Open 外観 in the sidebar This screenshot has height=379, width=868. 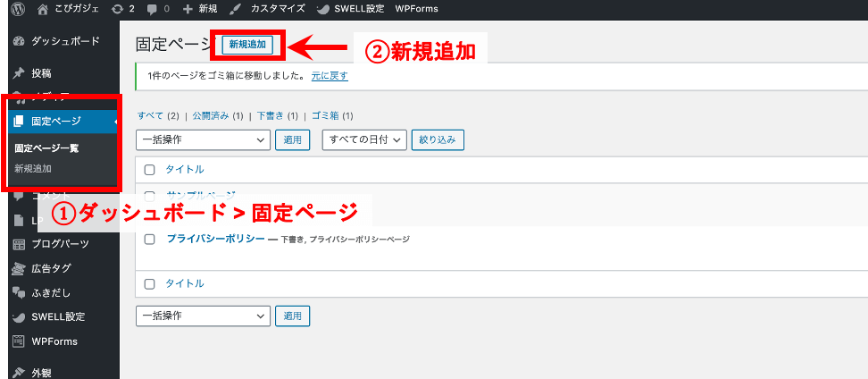[x=41, y=373]
